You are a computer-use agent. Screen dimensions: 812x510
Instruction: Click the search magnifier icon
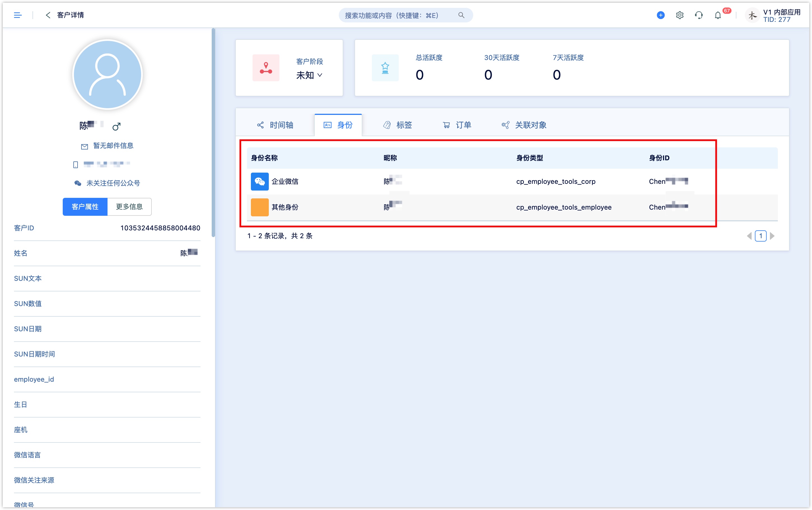tap(461, 15)
